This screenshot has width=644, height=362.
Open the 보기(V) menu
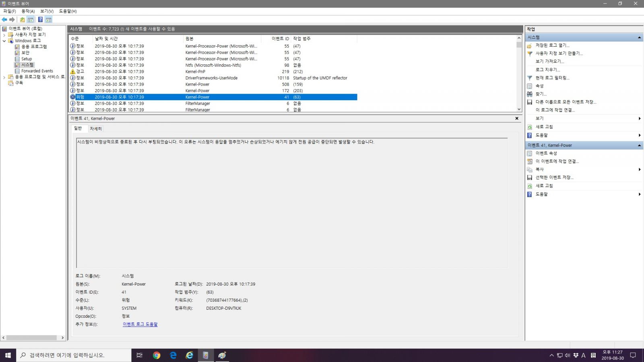point(47,11)
